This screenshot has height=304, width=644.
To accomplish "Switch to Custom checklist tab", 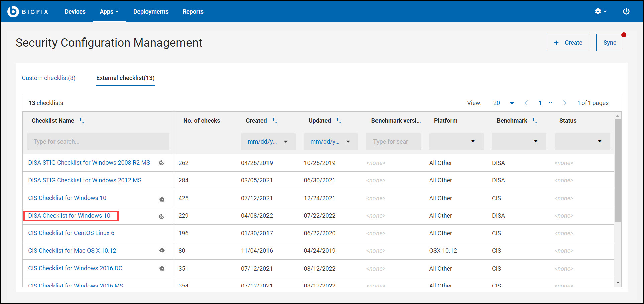I will click(x=48, y=78).
